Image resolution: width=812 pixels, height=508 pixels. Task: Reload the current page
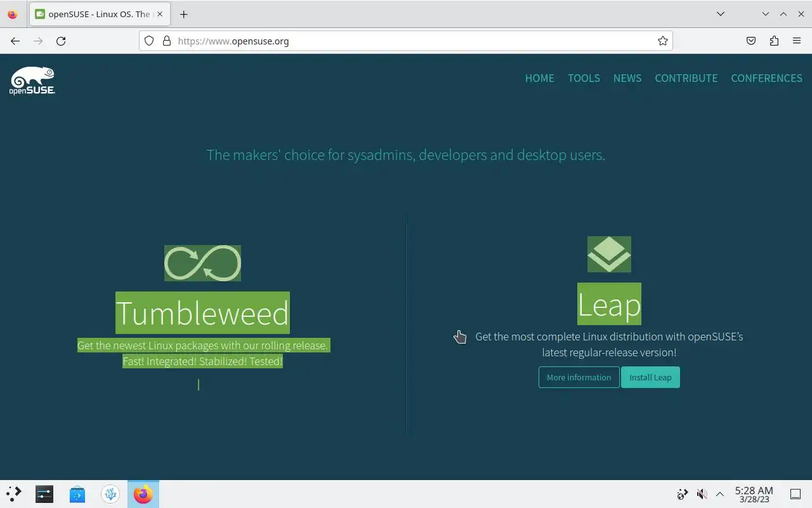pyautogui.click(x=61, y=41)
